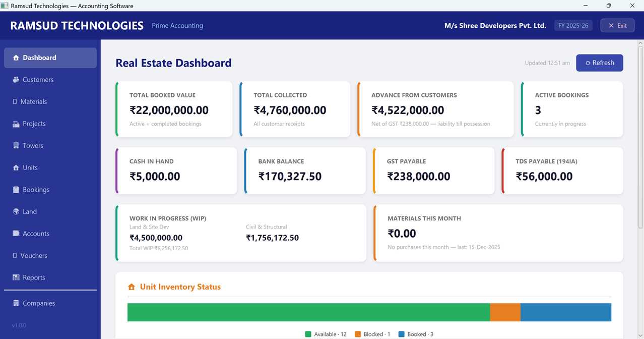Click the Land globe icon
Screen dimensions: 644x339
tap(16, 211)
